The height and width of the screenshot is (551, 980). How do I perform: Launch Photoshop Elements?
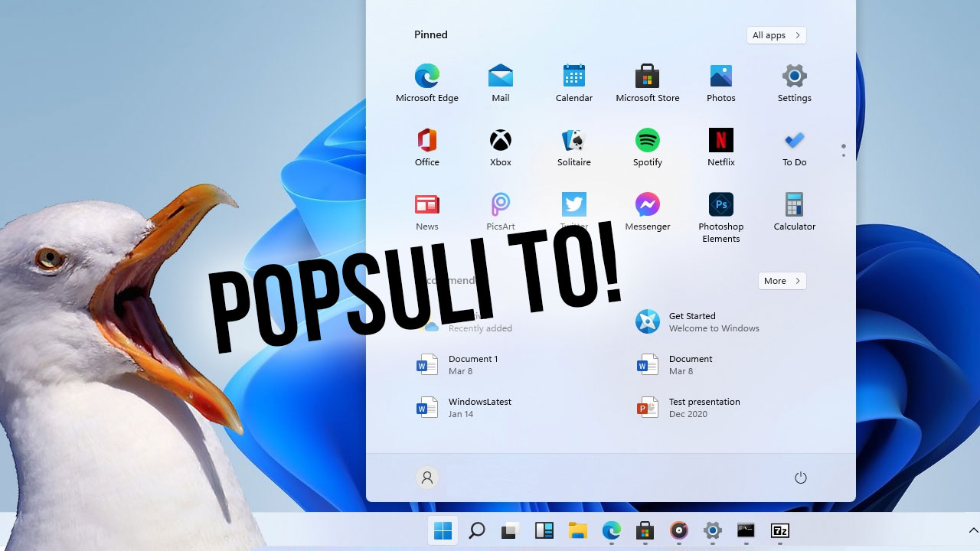pos(721,217)
